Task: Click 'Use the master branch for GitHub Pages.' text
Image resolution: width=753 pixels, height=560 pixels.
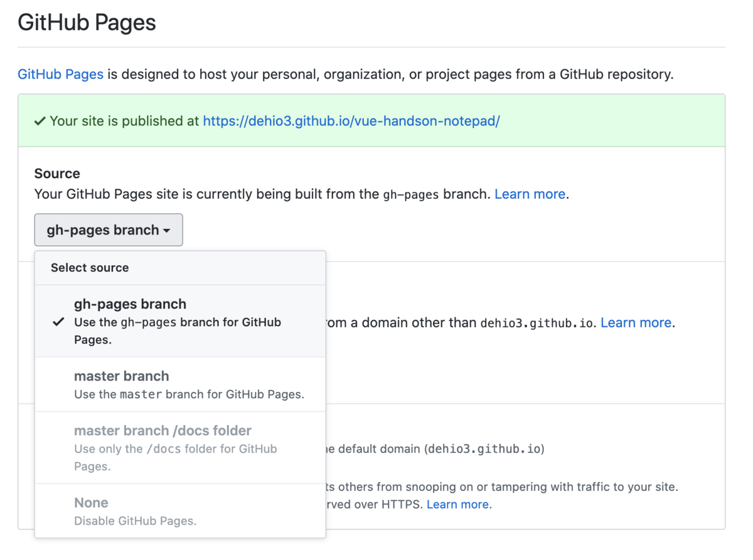Action: click(x=189, y=394)
